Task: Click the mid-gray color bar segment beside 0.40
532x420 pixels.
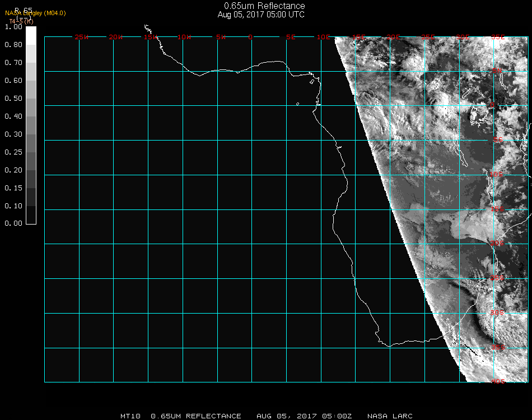Action: (x=31, y=125)
